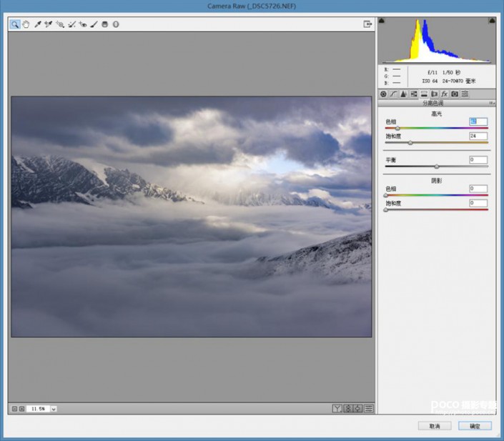Viewport: 504px width, 441px height.
Task: Switch to the Tone Curve panel tab
Action: [x=393, y=94]
